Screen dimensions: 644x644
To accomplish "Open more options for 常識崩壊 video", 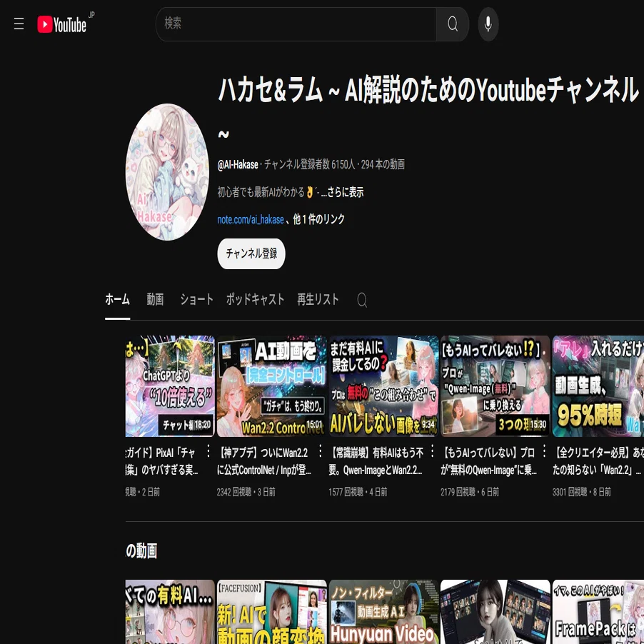I will [x=433, y=451].
